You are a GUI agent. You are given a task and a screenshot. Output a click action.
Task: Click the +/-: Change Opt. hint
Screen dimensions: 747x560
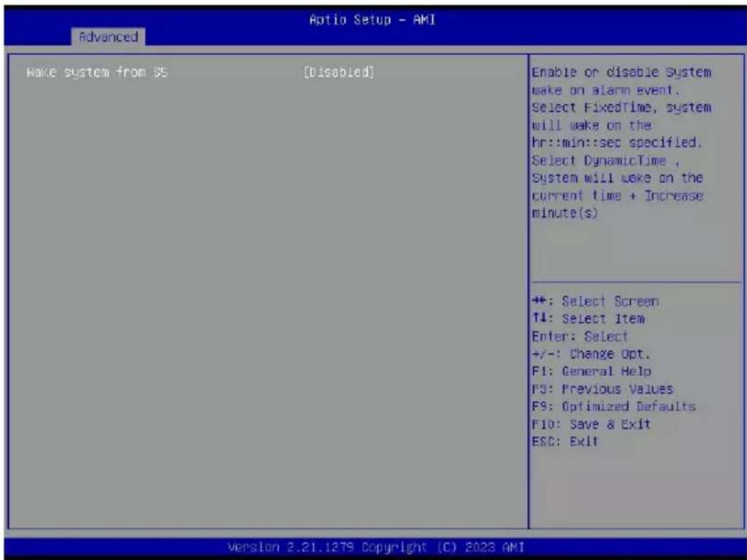[591, 354]
